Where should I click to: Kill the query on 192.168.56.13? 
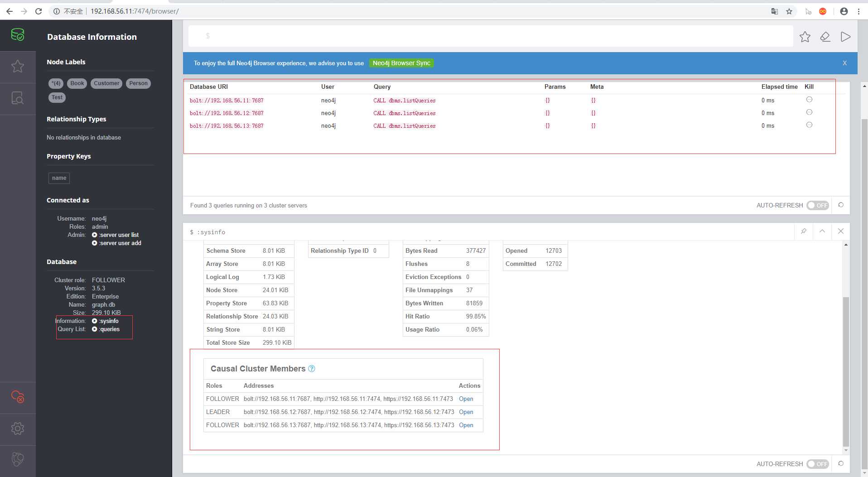[809, 125]
